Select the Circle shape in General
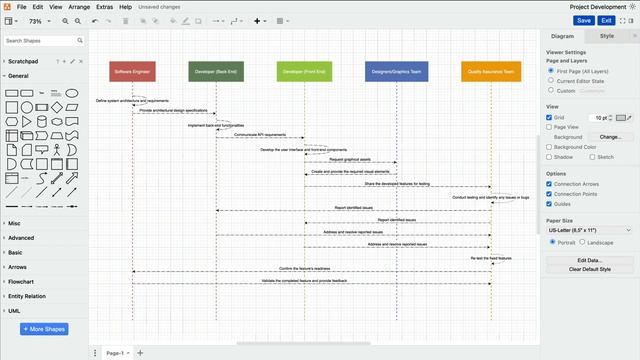The image size is (640, 360). click(27, 107)
